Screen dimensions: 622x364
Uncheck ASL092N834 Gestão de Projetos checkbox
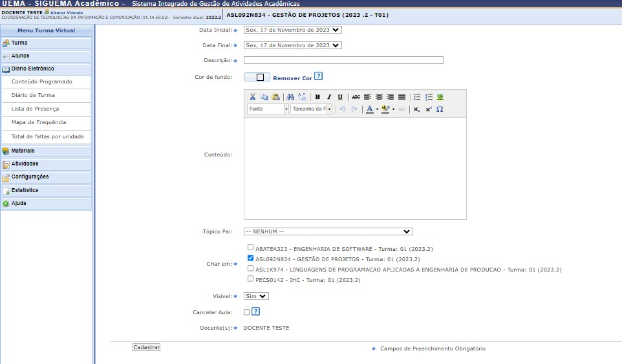click(x=250, y=258)
